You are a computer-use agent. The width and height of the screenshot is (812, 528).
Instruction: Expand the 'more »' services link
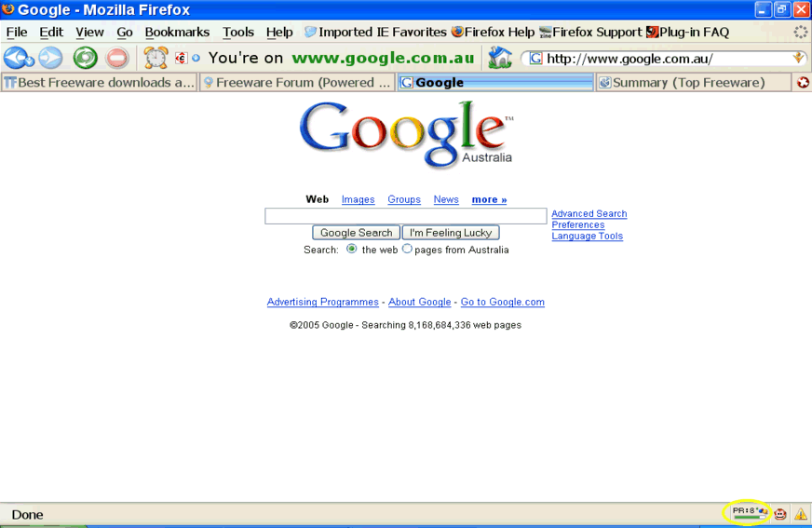[x=489, y=199]
